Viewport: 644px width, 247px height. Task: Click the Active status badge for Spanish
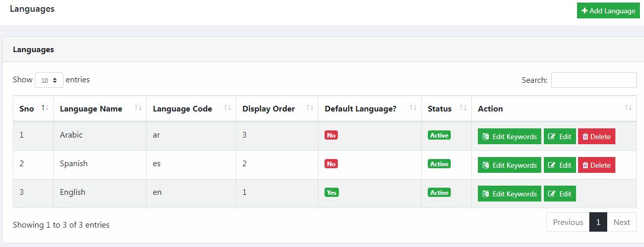click(x=439, y=164)
